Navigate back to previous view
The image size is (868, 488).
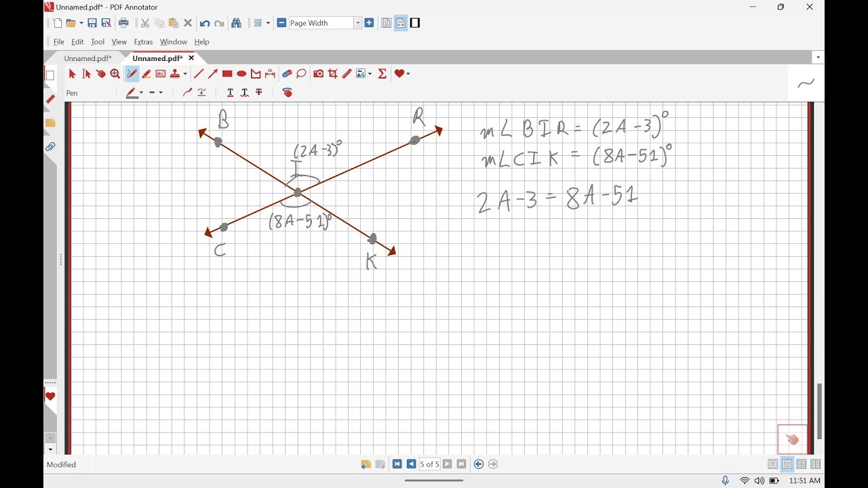[x=479, y=464]
